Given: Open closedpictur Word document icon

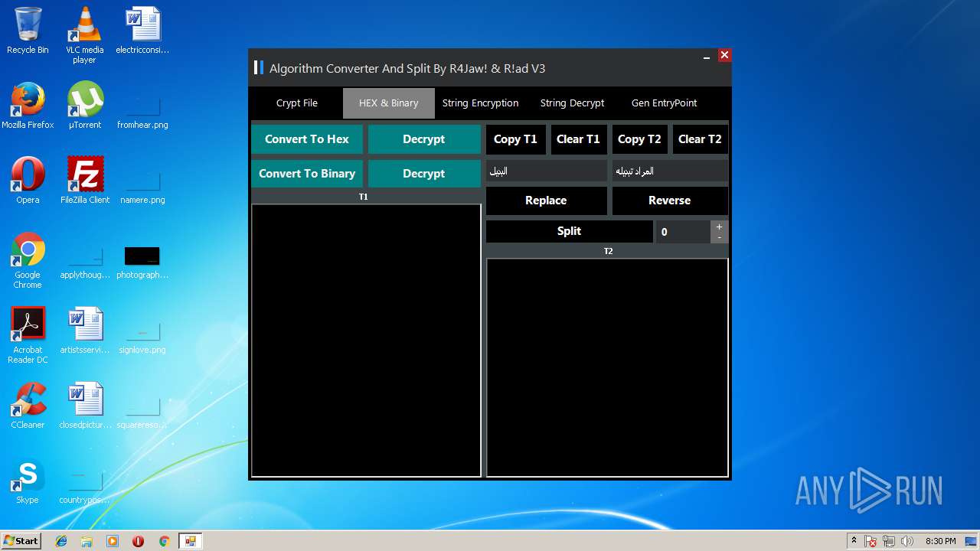Looking at the screenshot, I should [x=85, y=406].
